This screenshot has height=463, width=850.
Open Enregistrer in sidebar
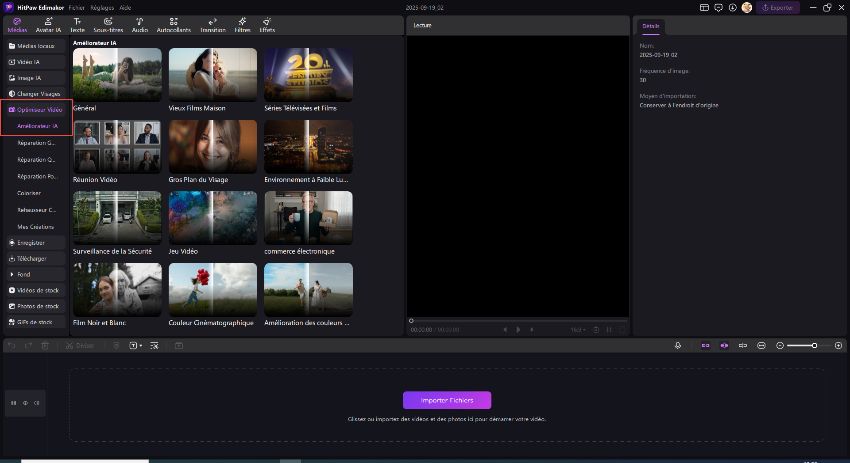point(36,243)
